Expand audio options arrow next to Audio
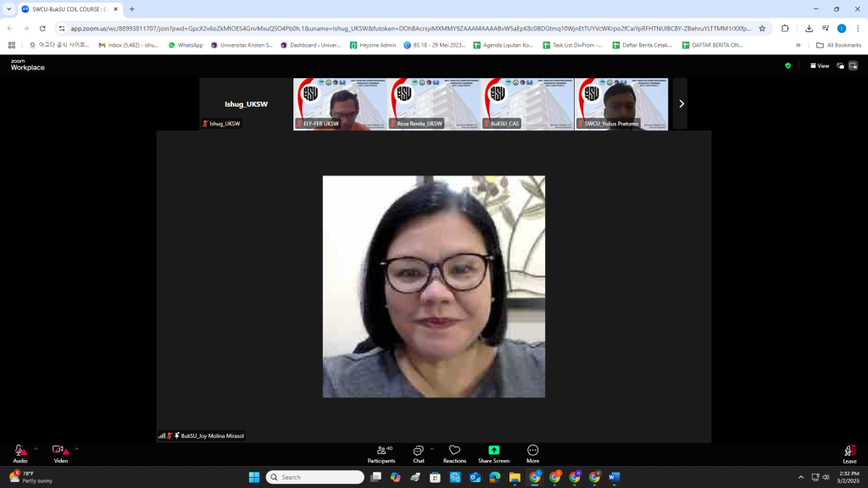The width and height of the screenshot is (868, 488). tap(36, 449)
